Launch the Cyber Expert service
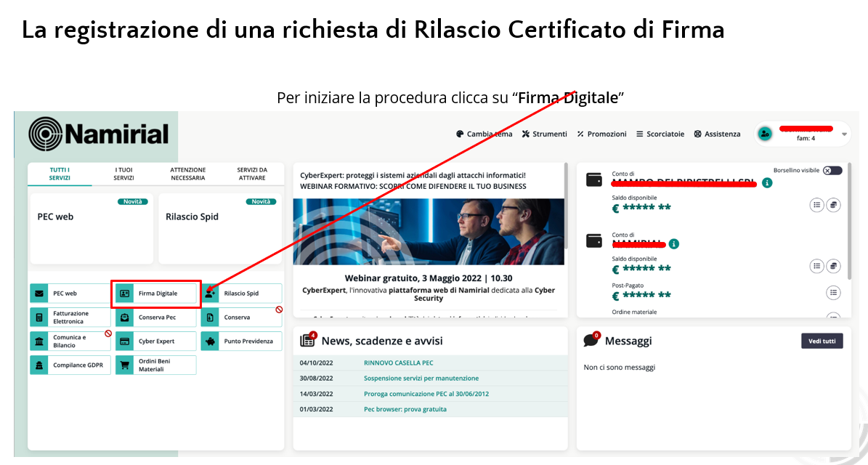The image size is (868, 465). pyautogui.click(x=155, y=341)
